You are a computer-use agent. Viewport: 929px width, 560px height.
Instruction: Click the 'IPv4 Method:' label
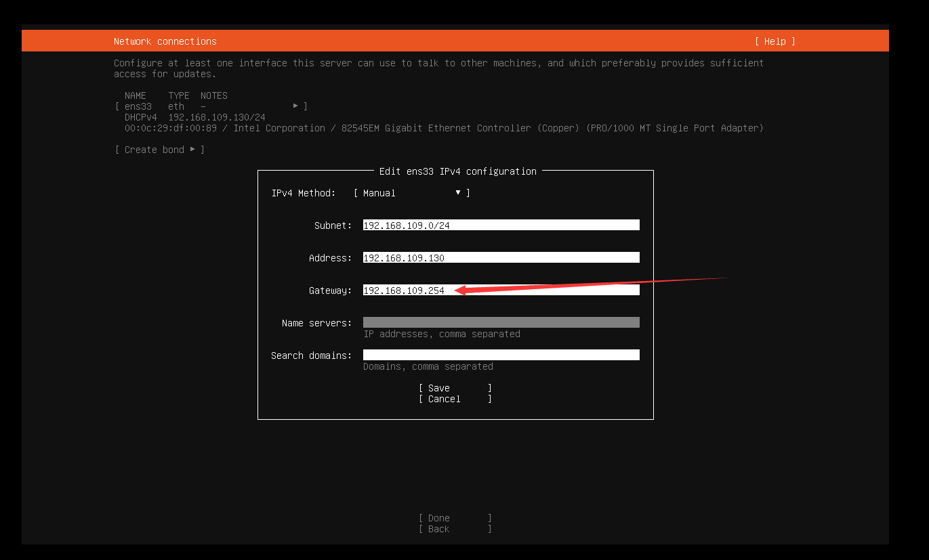(x=304, y=193)
